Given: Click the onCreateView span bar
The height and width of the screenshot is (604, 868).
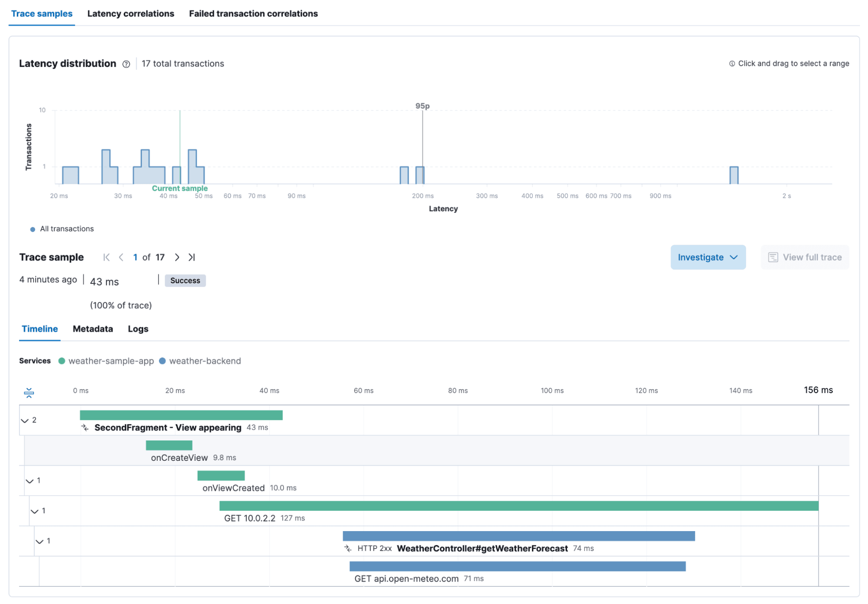Looking at the screenshot, I should click(169, 445).
